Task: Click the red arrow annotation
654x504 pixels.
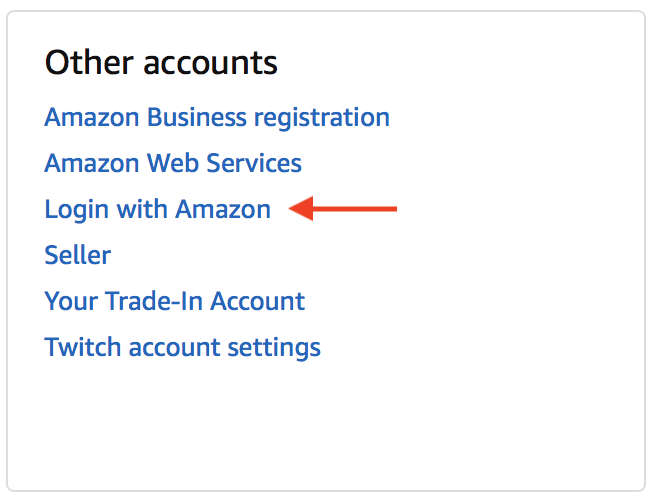Action: click(x=343, y=209)
